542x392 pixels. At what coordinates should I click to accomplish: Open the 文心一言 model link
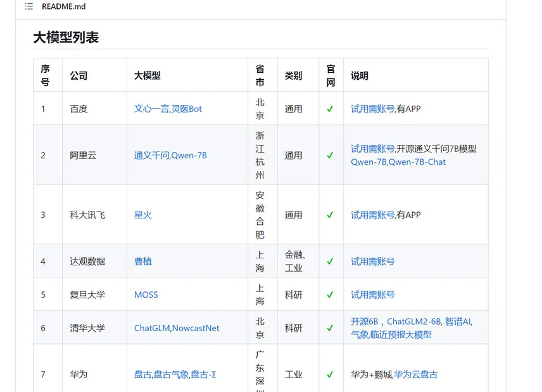click(151, 109)
